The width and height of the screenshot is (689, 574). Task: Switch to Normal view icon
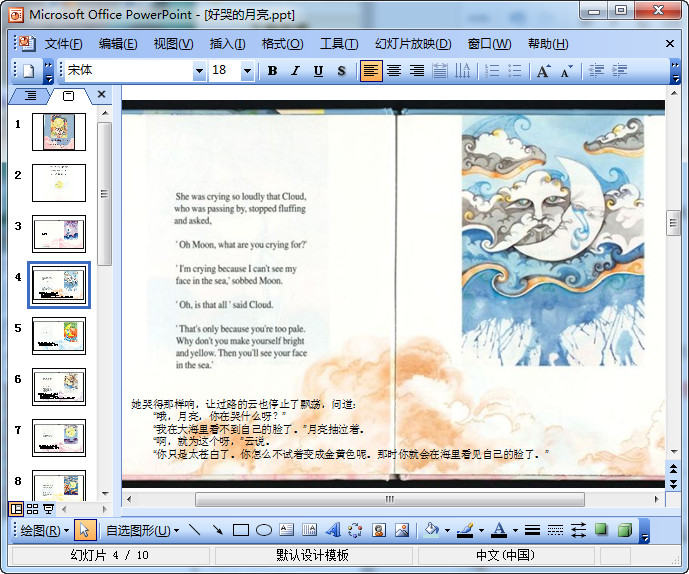17,509
